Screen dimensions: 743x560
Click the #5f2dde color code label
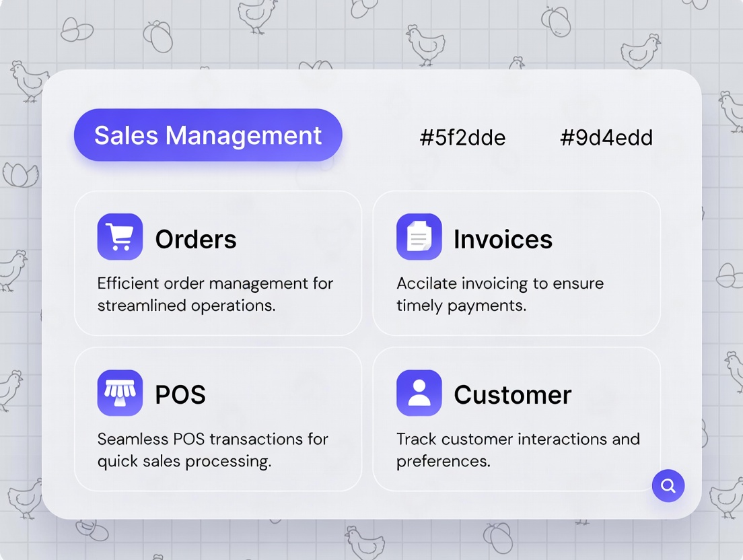coord(462,138)
